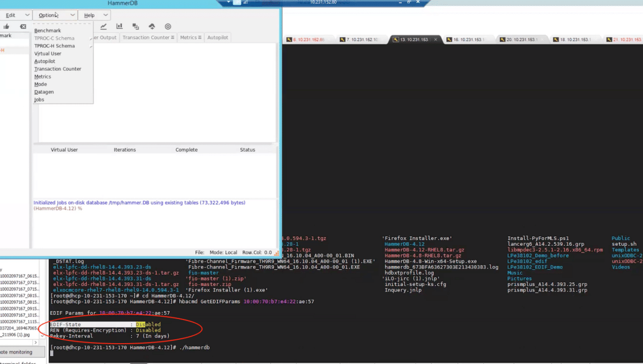Expand the TPROC-H Schema submenu arrow
643x364 pixels.
click(x=91, y=46)
